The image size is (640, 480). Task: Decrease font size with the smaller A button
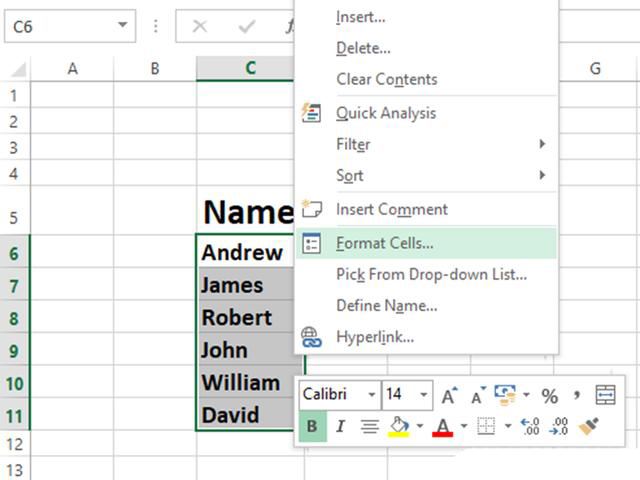point(478,395)
